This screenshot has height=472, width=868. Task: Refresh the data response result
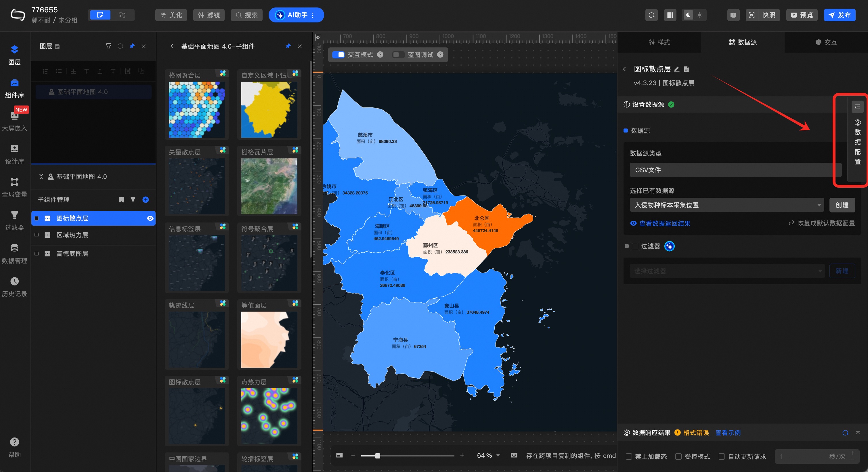click(x=845, y=433)
